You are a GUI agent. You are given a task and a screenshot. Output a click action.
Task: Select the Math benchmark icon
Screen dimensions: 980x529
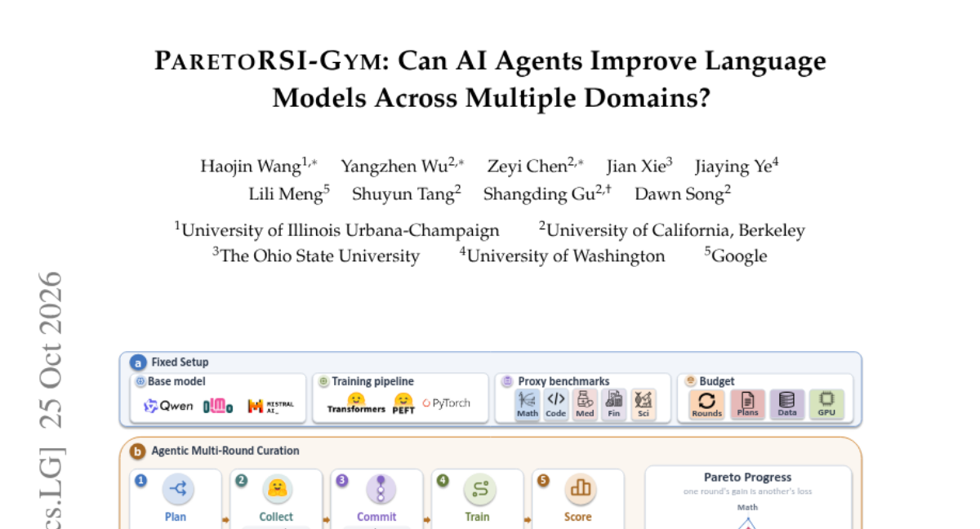528,404
